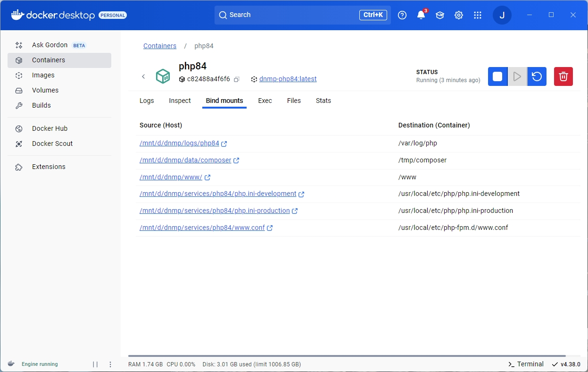
Task: Click the Engine running status text
Action: 40,364
